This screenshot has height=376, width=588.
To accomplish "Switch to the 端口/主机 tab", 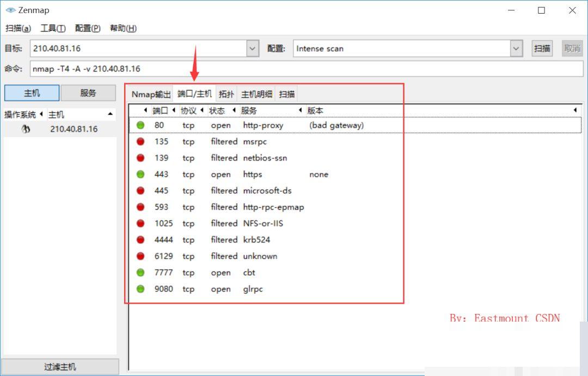I will (x=194, y=94).
